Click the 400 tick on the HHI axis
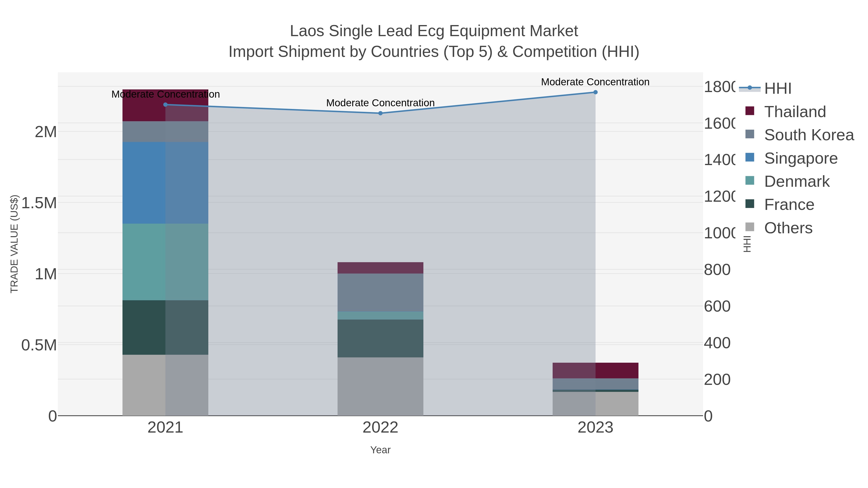The height and width of the screenshot is (488, 868). pyautogui.click(x=717, y=343)
